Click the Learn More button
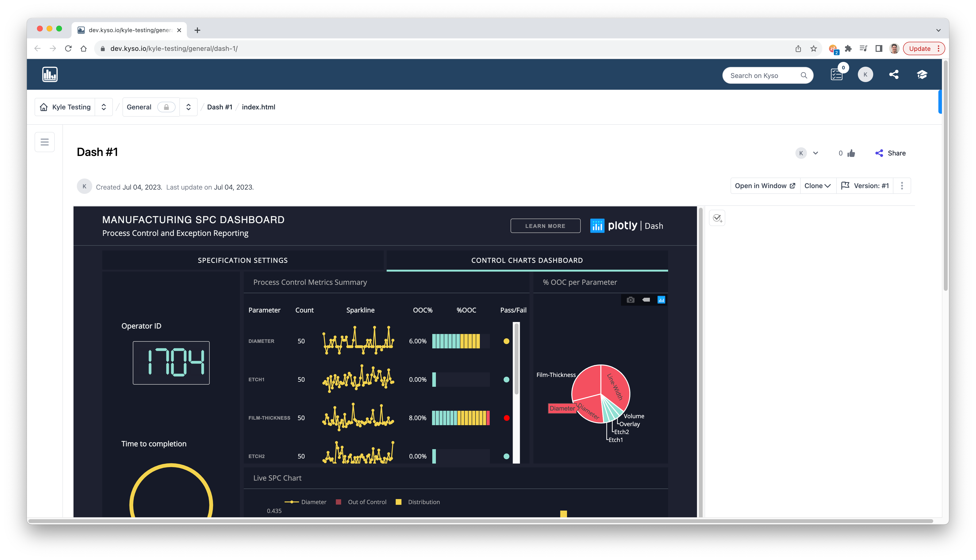The width and height of the screenshot is (976, 560). click(545, 226)
